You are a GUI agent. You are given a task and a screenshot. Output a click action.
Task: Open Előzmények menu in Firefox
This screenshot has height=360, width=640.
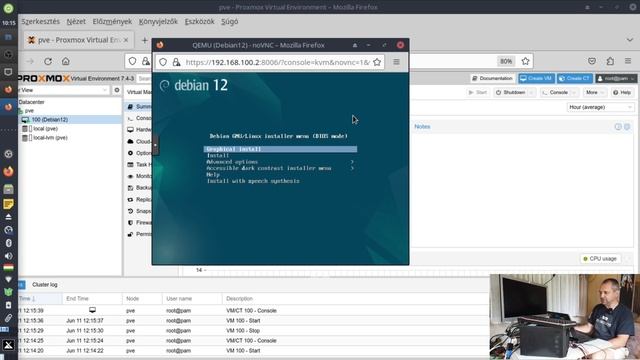[112, 22]
